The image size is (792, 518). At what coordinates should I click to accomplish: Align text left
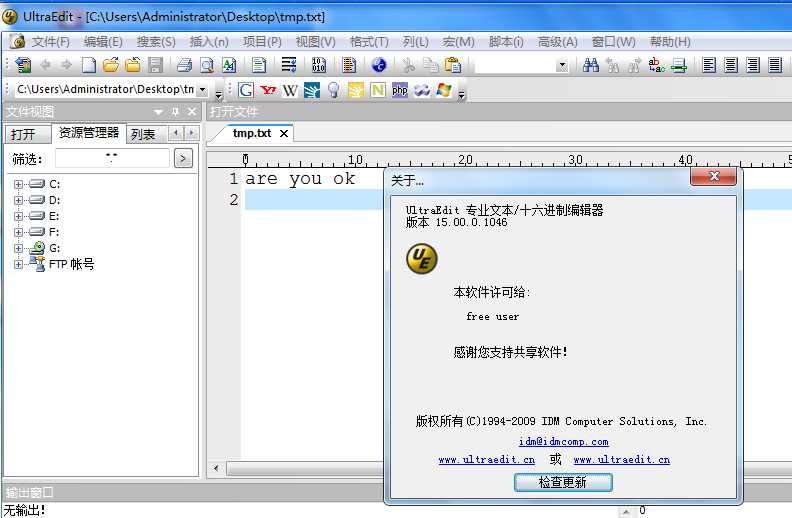(x=709, y=65)
